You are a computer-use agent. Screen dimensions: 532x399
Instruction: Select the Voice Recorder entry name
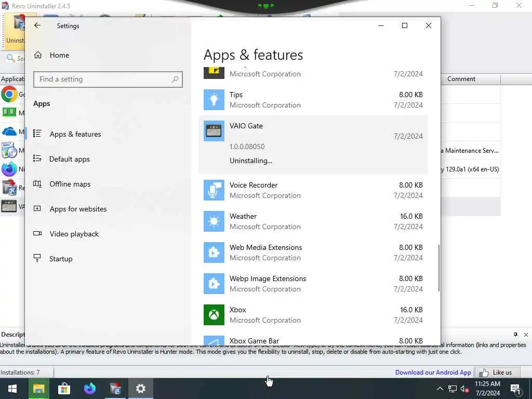(x=254, y=185)
